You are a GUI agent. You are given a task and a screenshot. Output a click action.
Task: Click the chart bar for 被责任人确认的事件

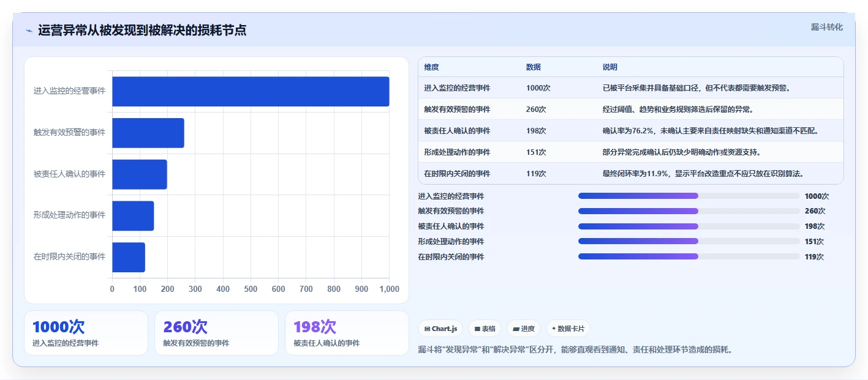(140, 174)
